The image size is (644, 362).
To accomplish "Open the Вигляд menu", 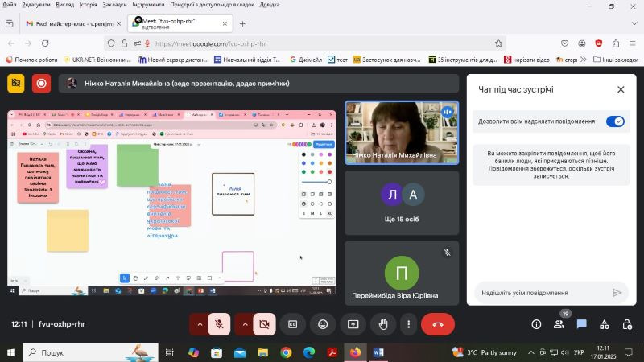I will tap(65, 5).
